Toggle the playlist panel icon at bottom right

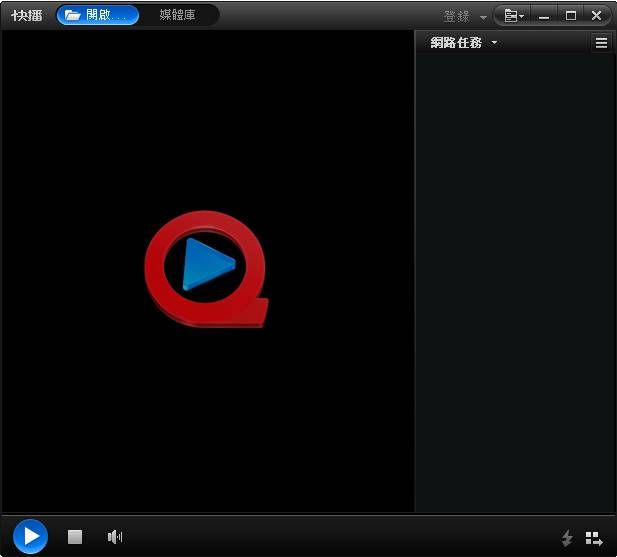(x=594, y=538)
